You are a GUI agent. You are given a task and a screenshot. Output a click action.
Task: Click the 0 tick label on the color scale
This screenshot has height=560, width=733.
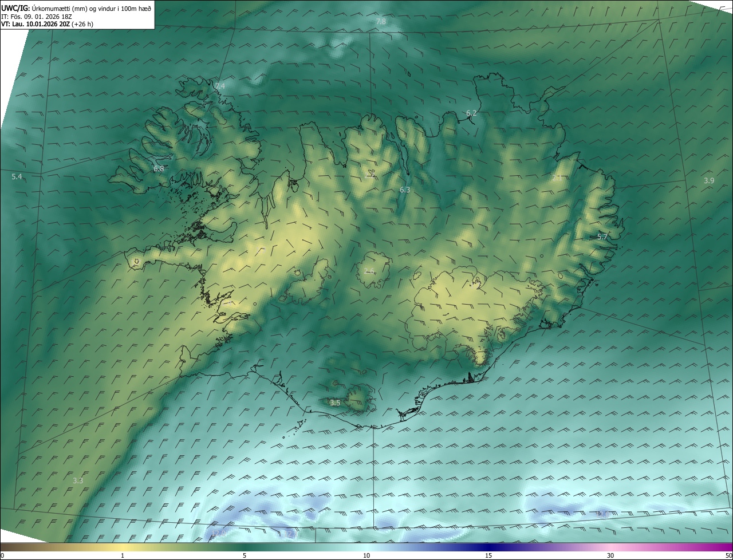[x=2, y=555]
